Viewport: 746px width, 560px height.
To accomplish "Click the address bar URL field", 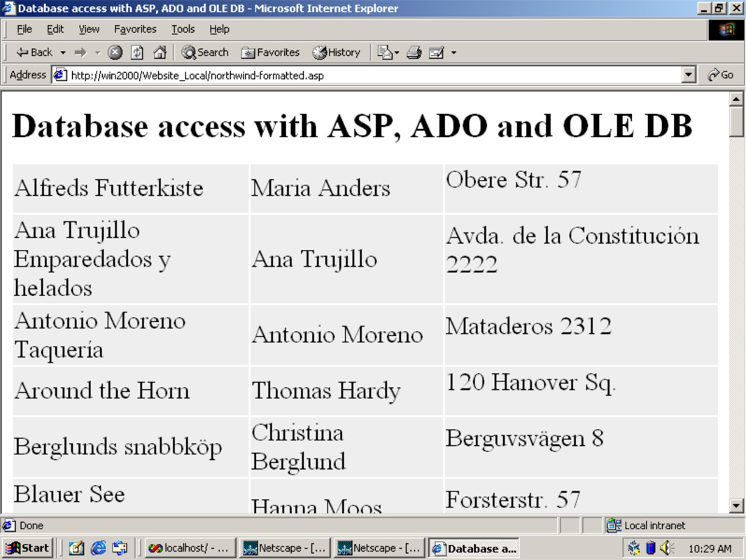I will [371, 75].
